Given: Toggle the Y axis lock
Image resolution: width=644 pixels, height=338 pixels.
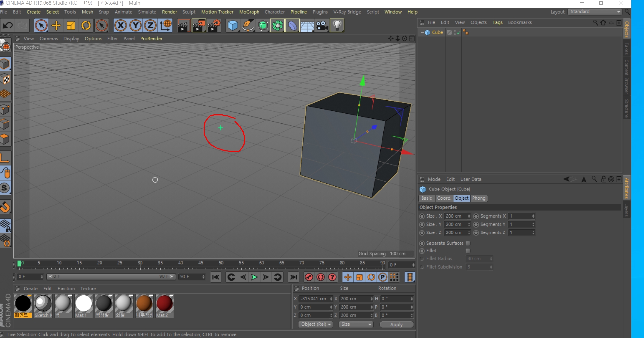Looking at the screenshot, I should point(136,26).
